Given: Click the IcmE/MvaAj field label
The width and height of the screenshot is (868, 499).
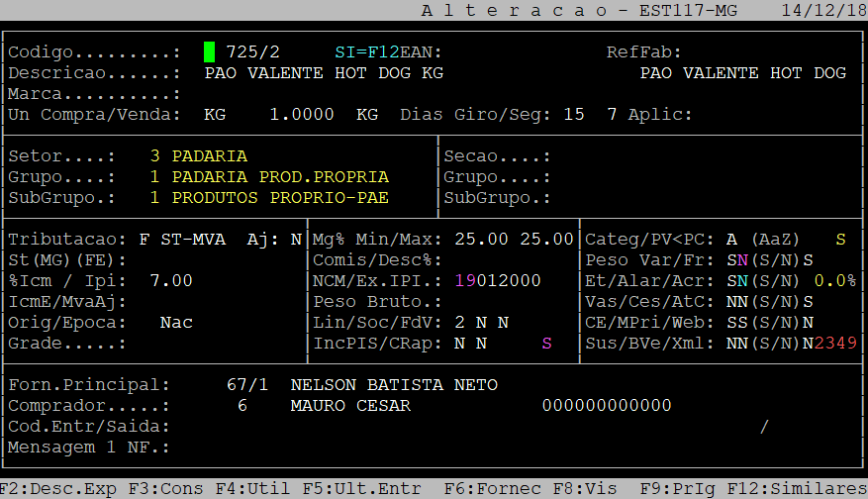Looking at the screenshot, I should click(x=67, y=302).
